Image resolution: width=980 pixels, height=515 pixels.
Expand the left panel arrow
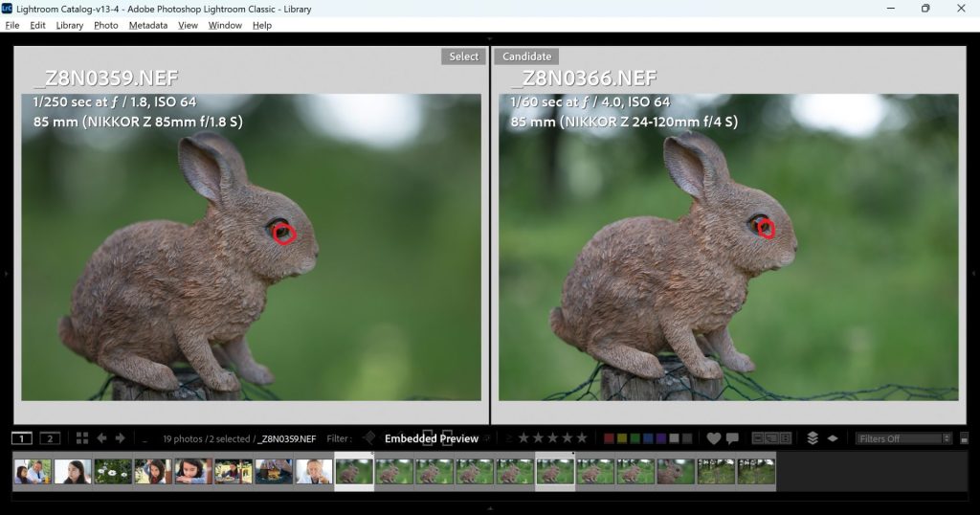[x=6, y=273]
